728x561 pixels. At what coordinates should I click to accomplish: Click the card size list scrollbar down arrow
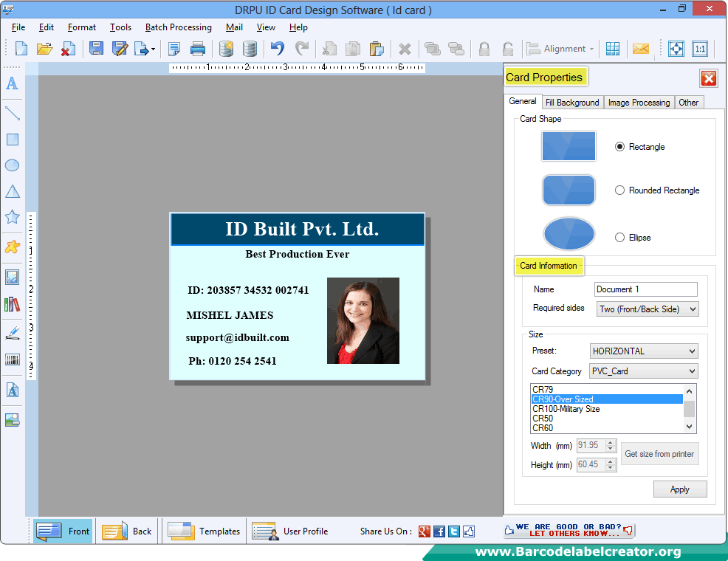[690, 427]
